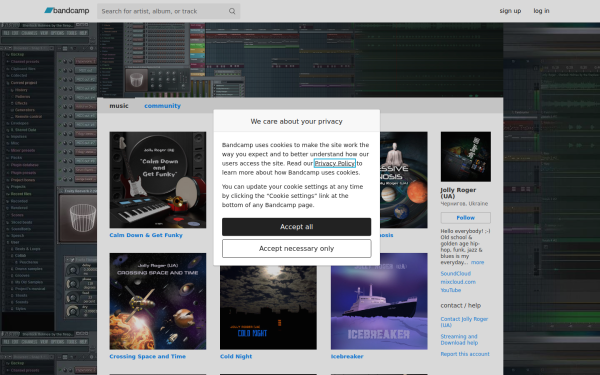Open the Cold Night album cover

(x=268, y=307)
